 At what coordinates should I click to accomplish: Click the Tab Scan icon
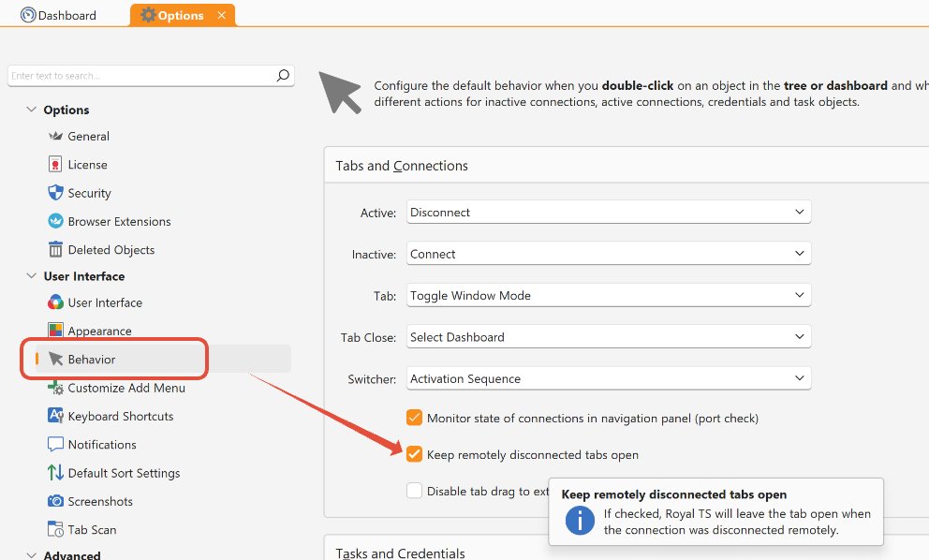[55, 528]
